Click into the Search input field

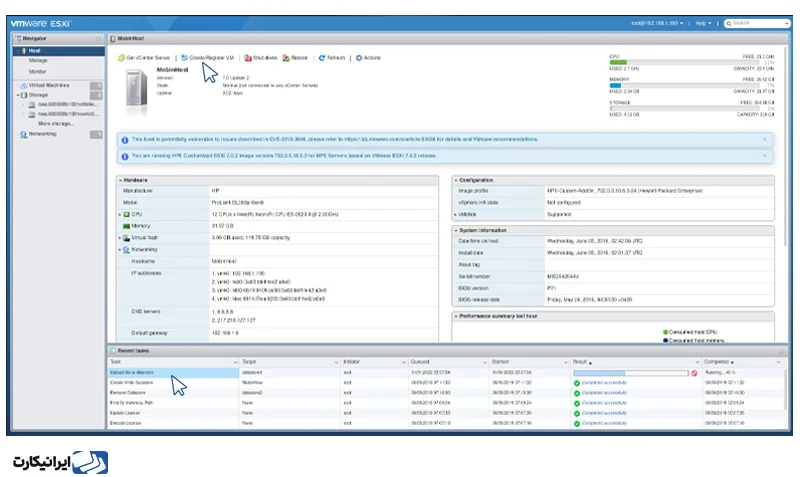tap(757, 23)
